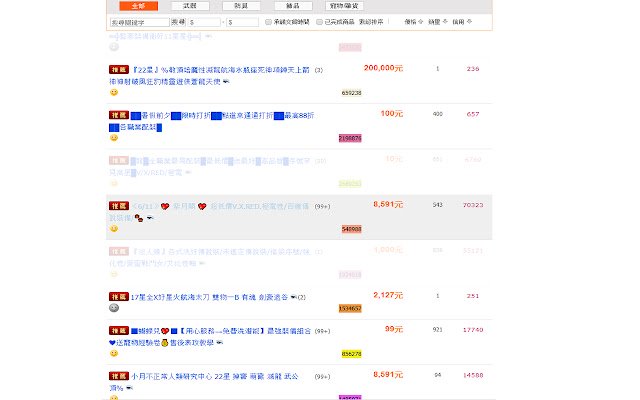Sort listings by 價格 price
This screenshot has width=640, height=400.
point(413,22)
